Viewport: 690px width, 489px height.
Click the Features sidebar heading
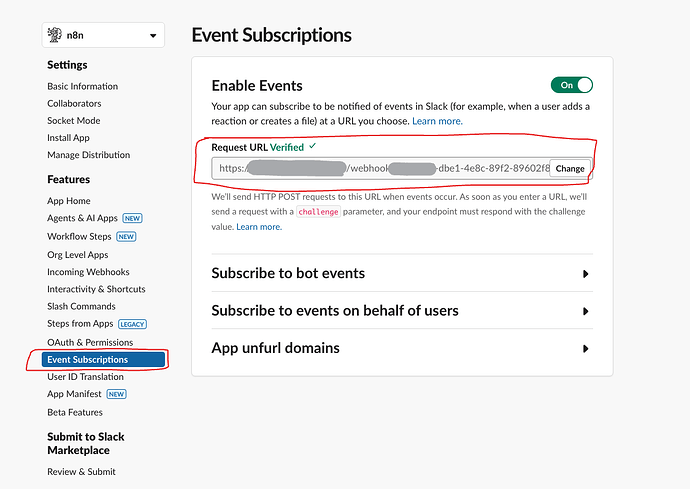pyautogui.click(x=69, y=180)
